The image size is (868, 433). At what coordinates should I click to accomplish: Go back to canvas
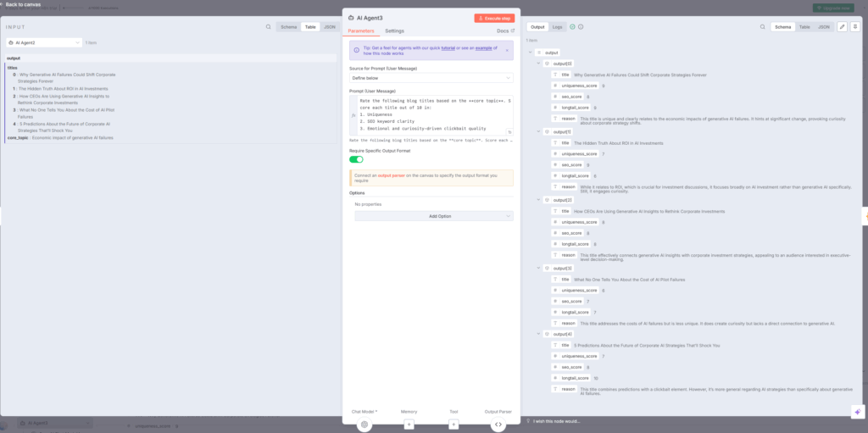point(25,4)
